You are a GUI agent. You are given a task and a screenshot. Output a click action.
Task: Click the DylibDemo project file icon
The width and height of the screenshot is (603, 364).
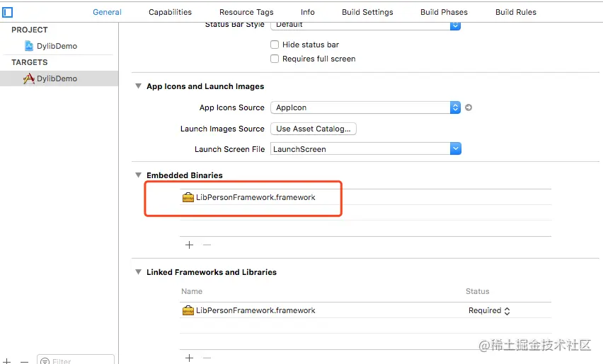[x=29, y=46]
